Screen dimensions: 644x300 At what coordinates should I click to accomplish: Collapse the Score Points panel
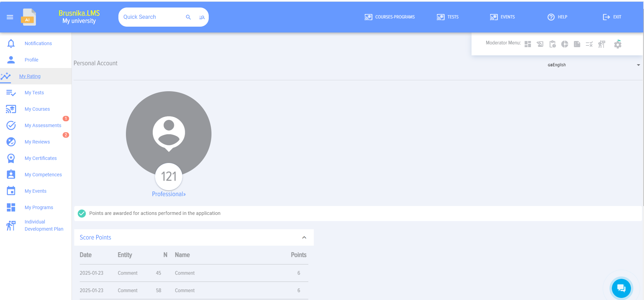tap(304, 237)
